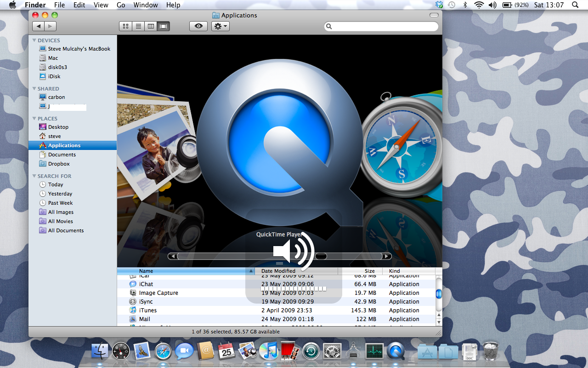Open the Action gear dropdown menu
This screenshot has height=368, width=588.
click(220, 26)
